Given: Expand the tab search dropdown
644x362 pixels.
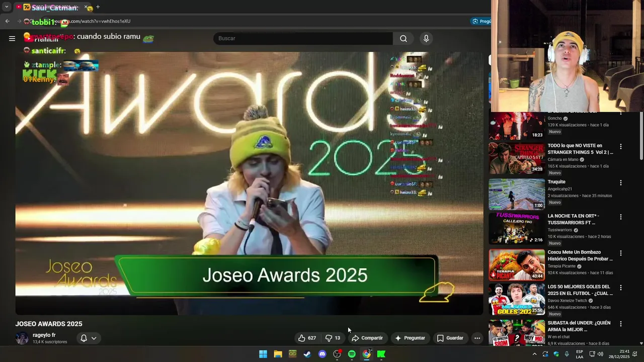Looking at the screenshot, I should 7,7.
